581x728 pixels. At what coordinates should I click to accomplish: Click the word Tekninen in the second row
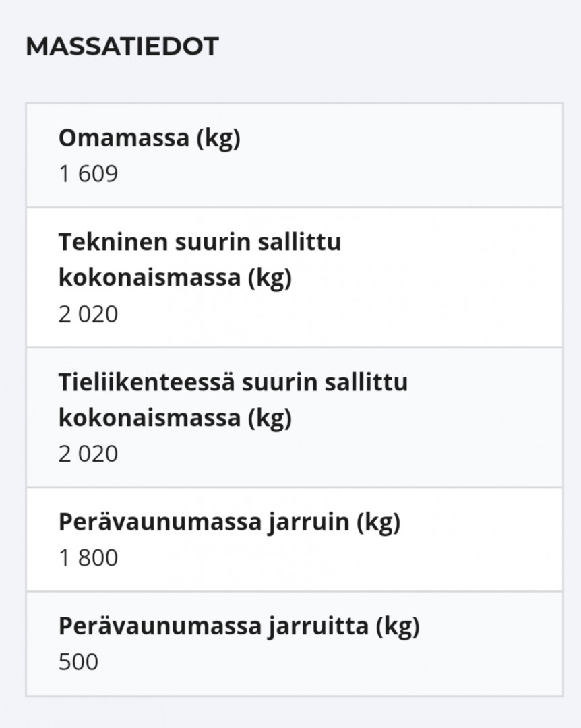tap(112, 242)
